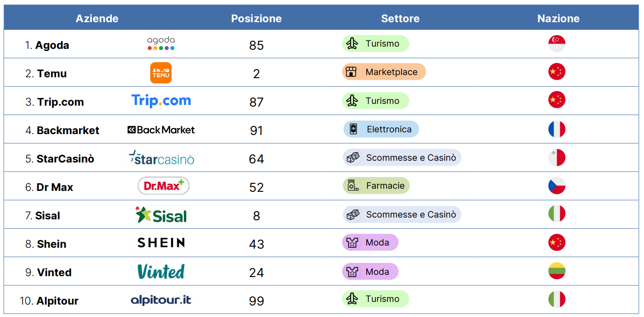Click the StarCasinò logo
644x317 pixels.
tap(161, 158)
